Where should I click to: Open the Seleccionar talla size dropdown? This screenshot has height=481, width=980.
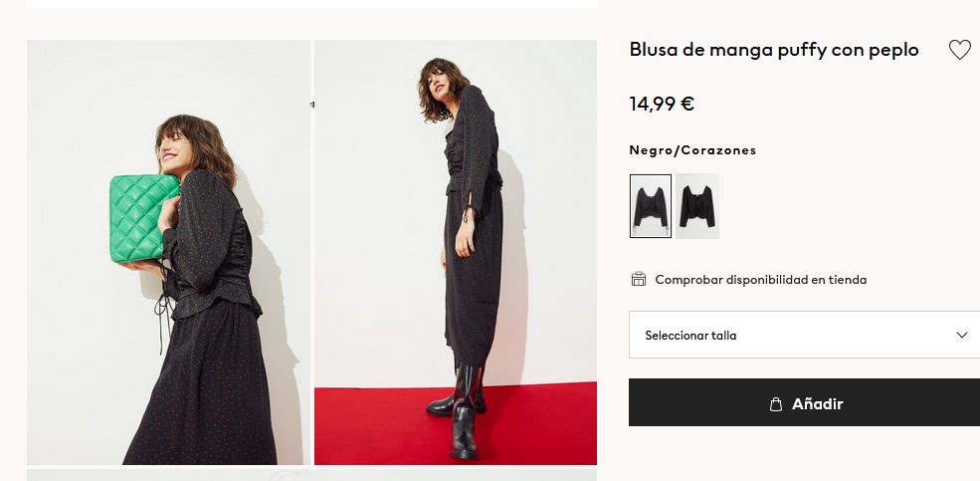(x=796, y=335)
